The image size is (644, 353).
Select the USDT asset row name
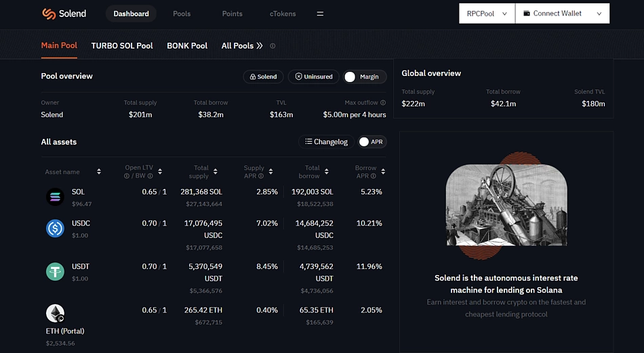coord(81,266)
